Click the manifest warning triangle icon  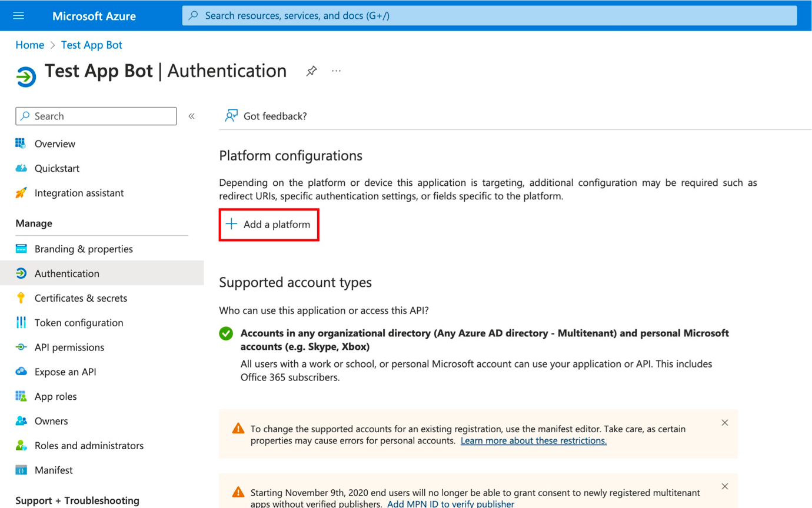pos(238,428)
